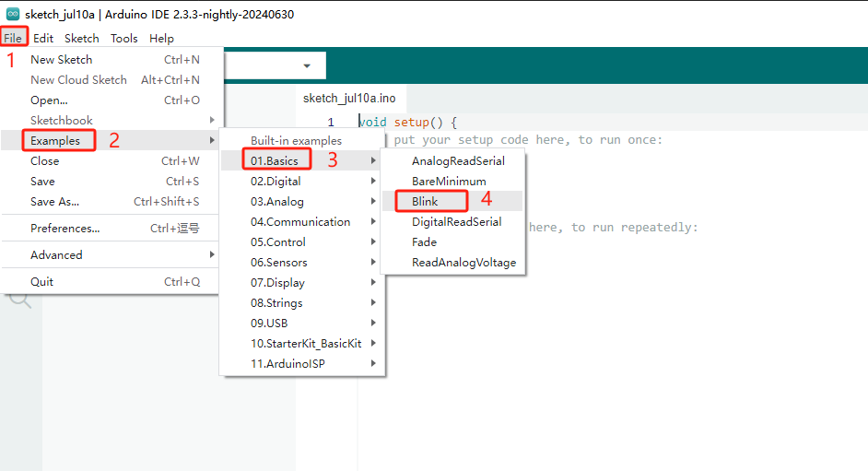Expand the 10.StarterKit_BasicKit category
The image size is (868, 471).
[301, 343]
